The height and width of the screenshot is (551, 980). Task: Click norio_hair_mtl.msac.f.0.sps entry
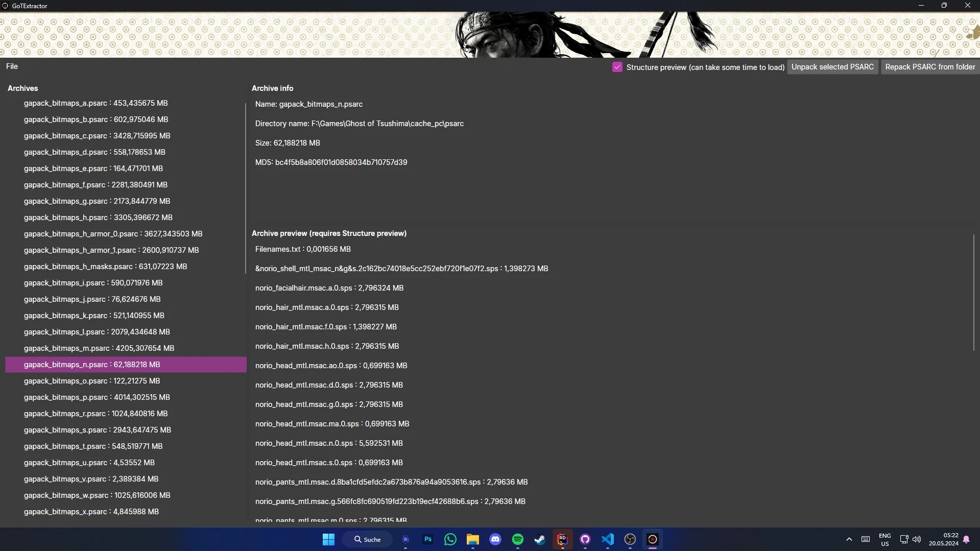(326, 327)
